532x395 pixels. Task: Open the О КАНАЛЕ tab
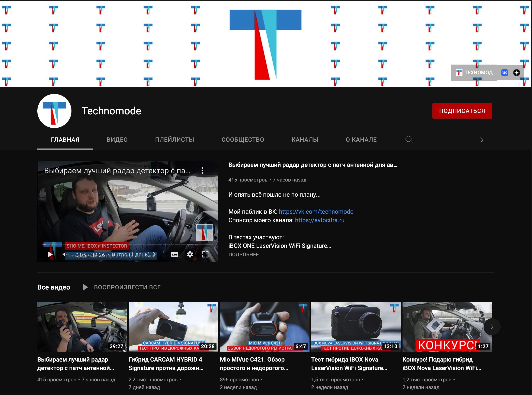coord(361,140)
